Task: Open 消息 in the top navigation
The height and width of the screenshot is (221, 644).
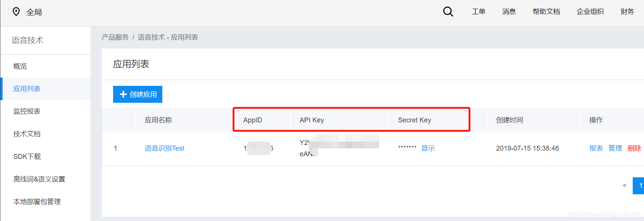Action: point(509,12)
